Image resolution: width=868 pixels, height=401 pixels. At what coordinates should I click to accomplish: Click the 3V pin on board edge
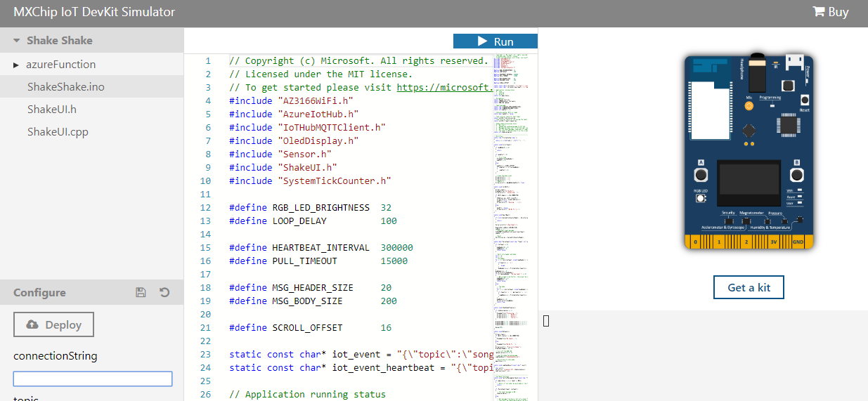[x=773, y=242]
